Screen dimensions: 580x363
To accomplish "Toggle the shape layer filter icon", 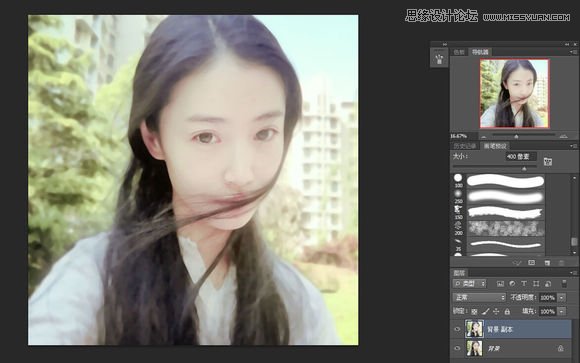I will coord(536,284).
